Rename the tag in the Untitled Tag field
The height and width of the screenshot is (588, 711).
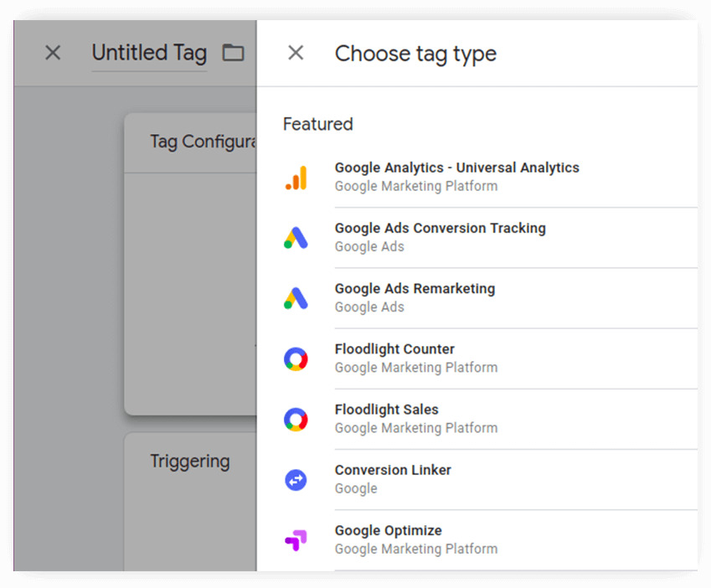(149, 53)
